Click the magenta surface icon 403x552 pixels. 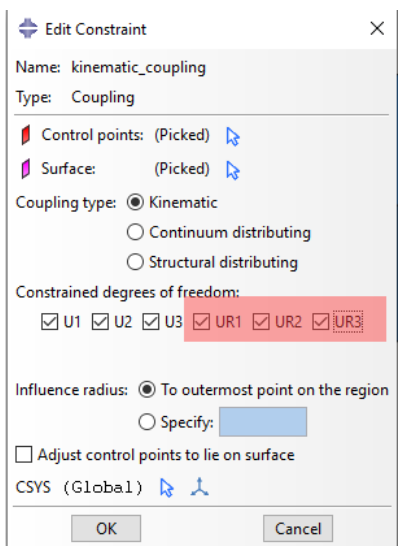pyautogui.click(x=26, y=169)
